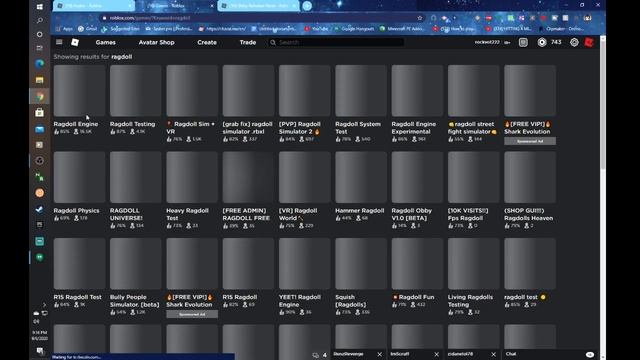Switch to the first browser tab

[x=94, y=6]
